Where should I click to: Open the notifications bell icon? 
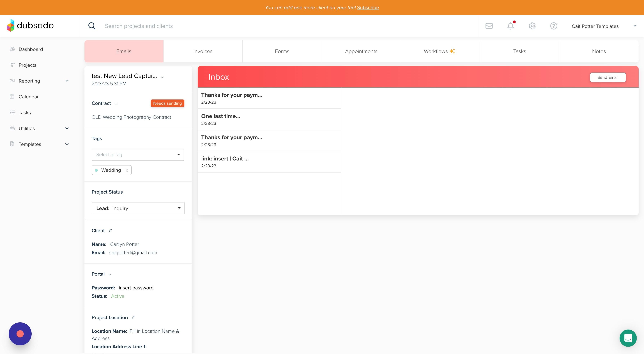pos(510,26)
